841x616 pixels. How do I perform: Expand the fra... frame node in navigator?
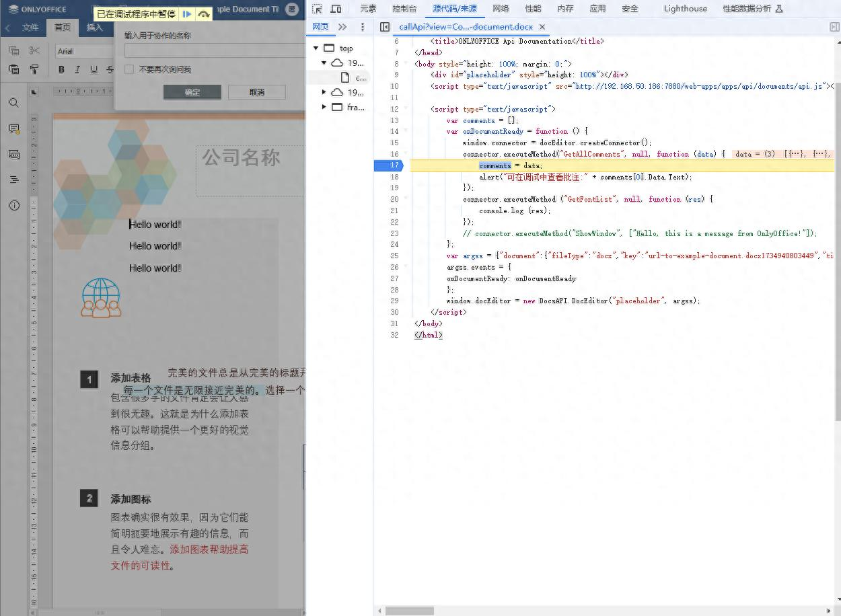tap(324, 107)
